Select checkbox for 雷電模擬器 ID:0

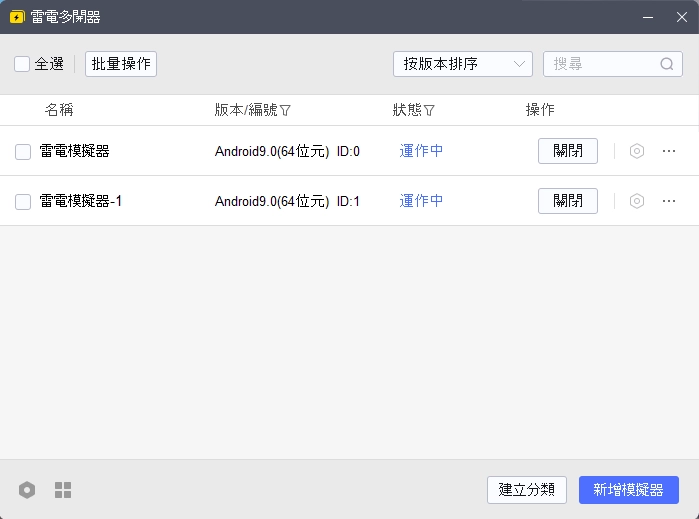pos(23,152)
